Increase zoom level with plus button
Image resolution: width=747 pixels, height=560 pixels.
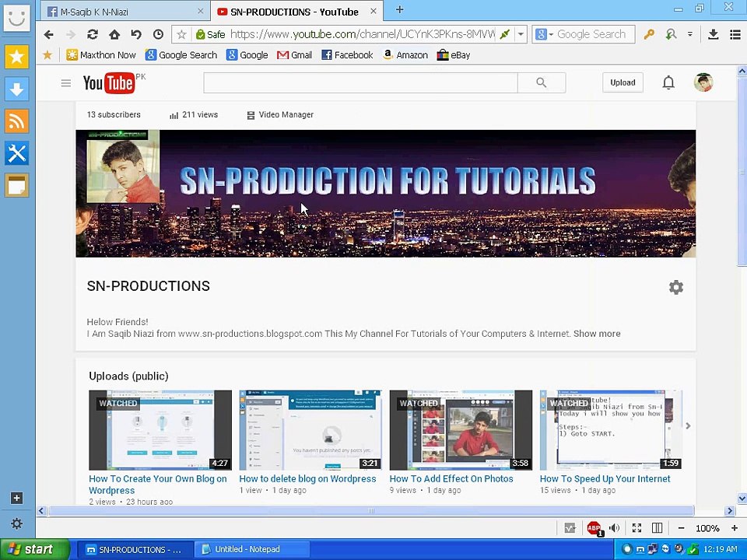click(x=734, y=528)
